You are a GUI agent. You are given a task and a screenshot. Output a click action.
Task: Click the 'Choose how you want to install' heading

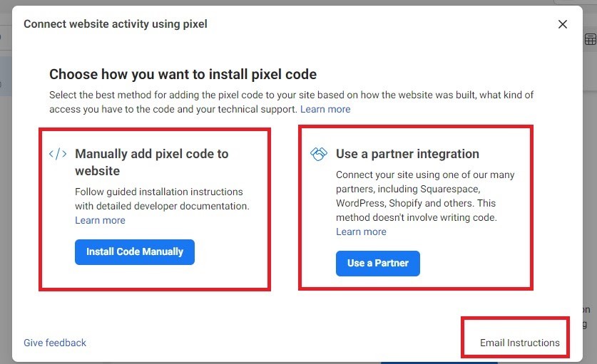point(183,74)
